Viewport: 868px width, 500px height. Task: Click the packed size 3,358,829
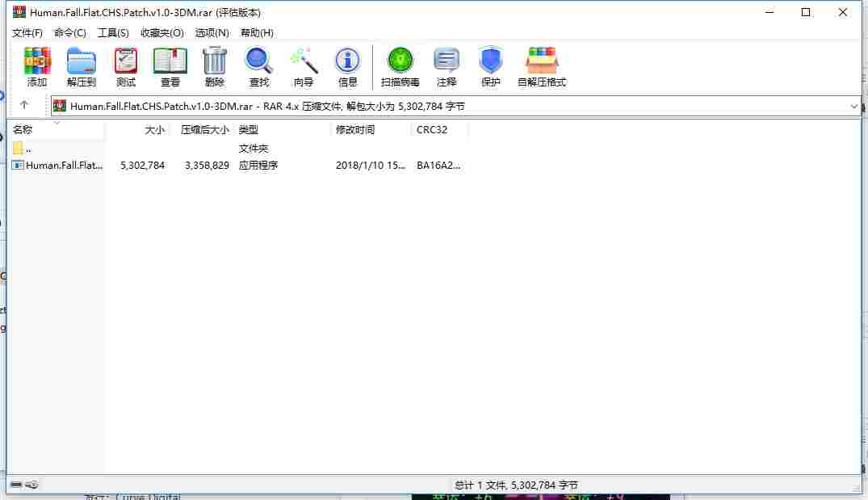click(207, 165)
